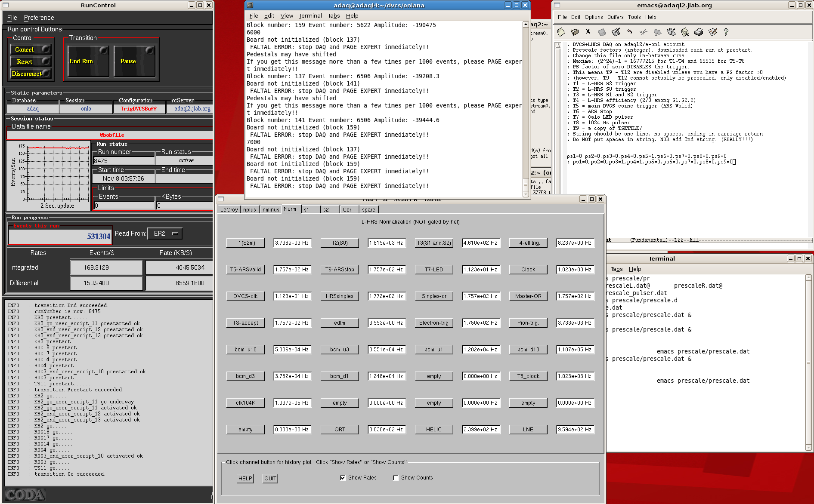
Task: Switch to the spare scaler tab
Action: pyautogui.click(x=369, y=210)
